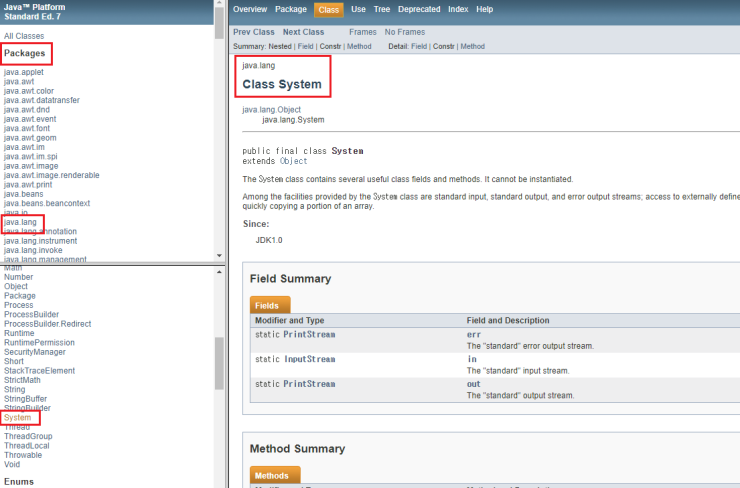
Task: Open the Number class
Action: click(18, 277)
